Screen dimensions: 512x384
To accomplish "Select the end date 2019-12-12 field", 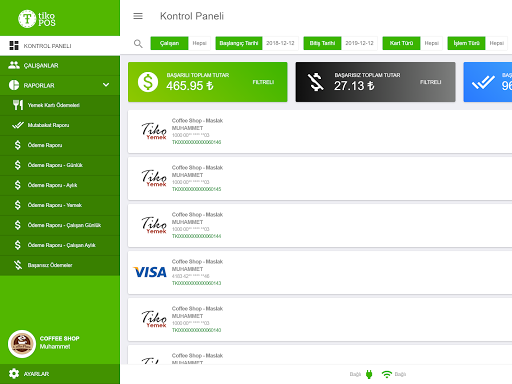I will point(359,43).
